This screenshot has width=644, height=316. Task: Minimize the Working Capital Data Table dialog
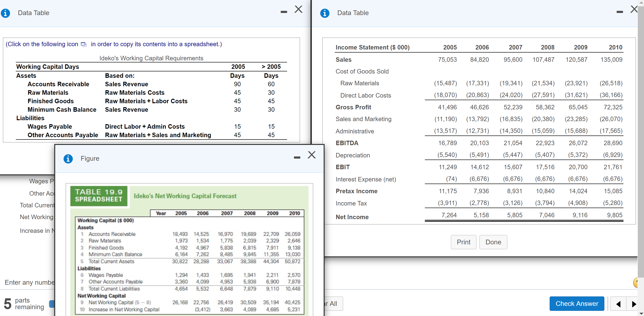click(284, 12)
